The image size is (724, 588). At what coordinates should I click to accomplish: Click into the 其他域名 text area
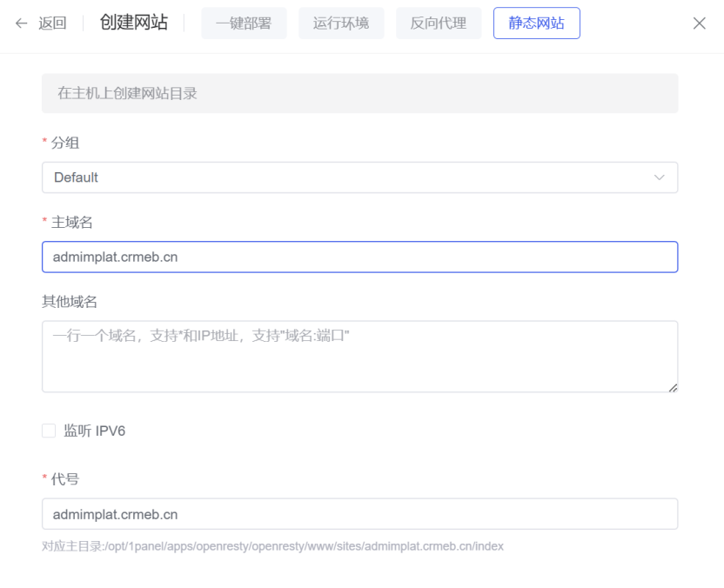[359, 357]
